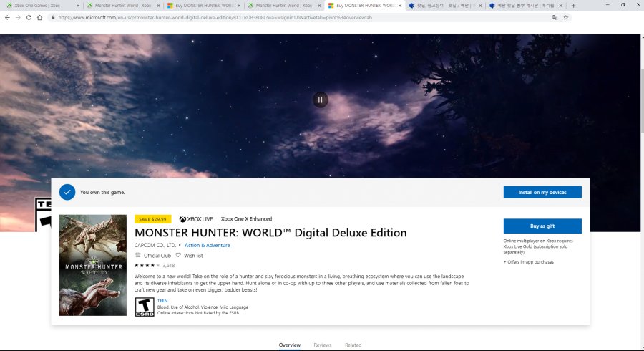
Task: Click the ESRB Teen rating badge
Action: 145,307
